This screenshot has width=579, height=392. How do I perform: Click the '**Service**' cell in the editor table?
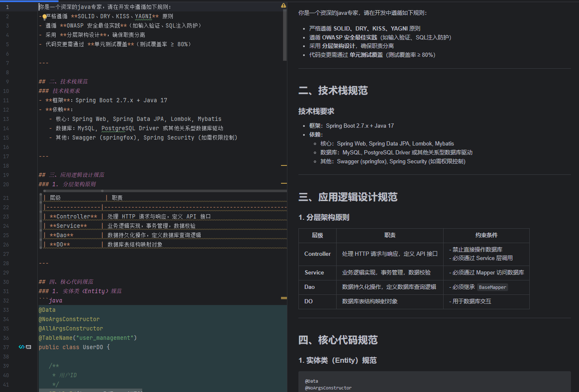[x=68, y=226]
